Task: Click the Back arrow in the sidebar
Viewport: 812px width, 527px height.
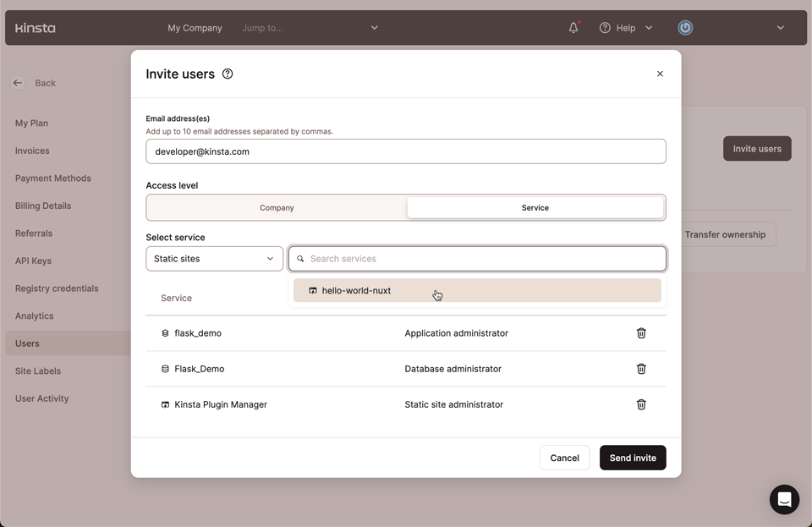Action: tap(17, 82)
